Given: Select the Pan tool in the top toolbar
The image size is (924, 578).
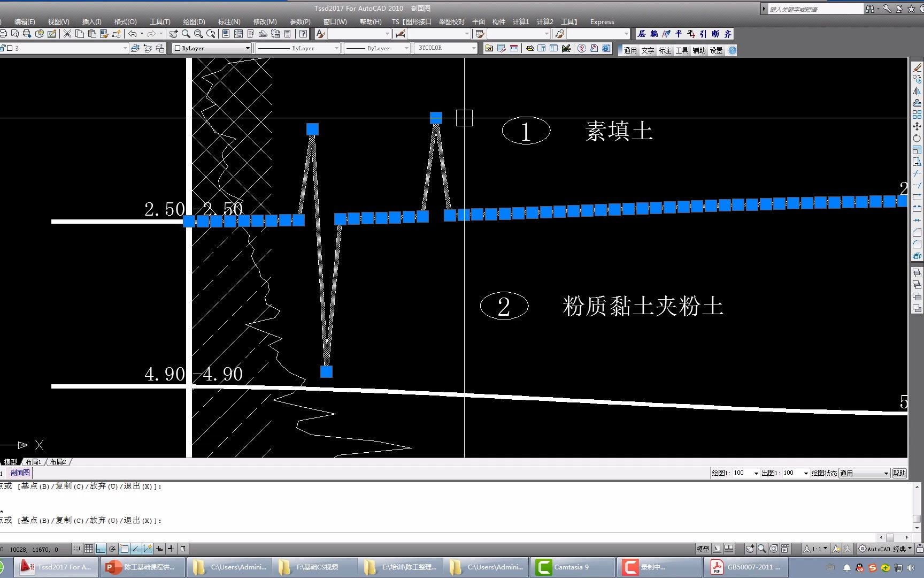Looking at the screenshot, I should (x=173, y=34).
